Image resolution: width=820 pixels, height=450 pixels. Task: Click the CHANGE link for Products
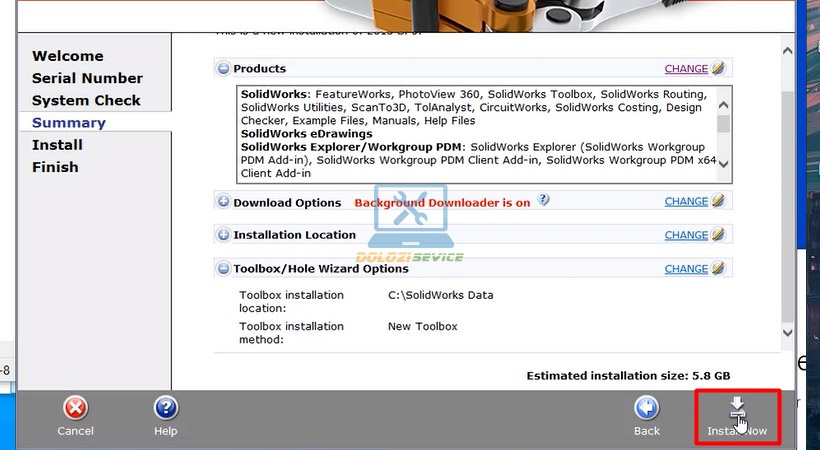click(686, 69)
